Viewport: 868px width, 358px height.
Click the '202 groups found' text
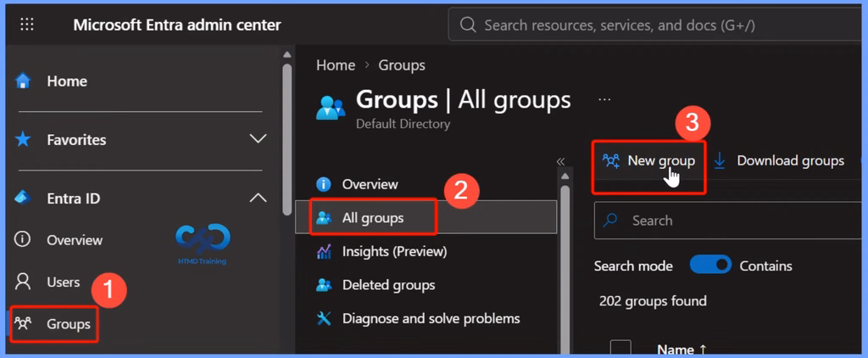(653, 301)
